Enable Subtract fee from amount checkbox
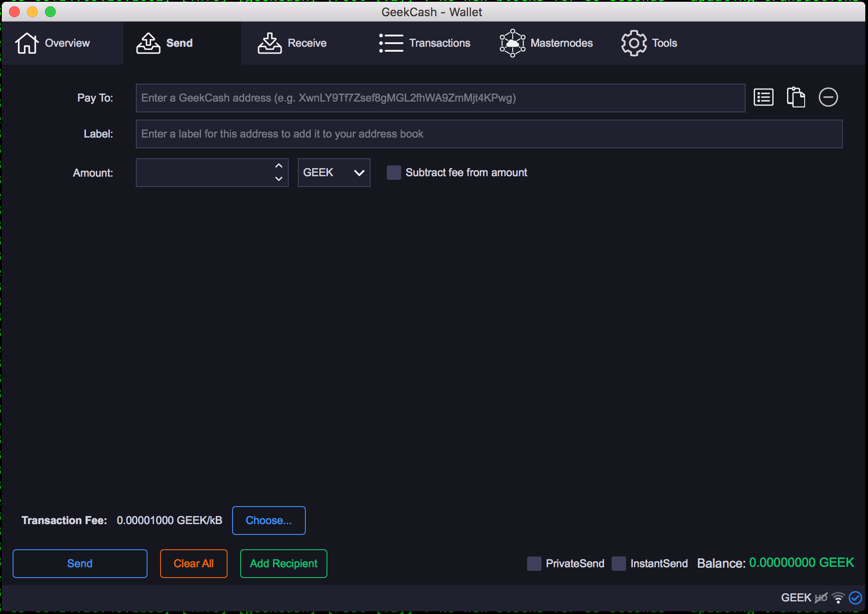 tap(394, 173)
